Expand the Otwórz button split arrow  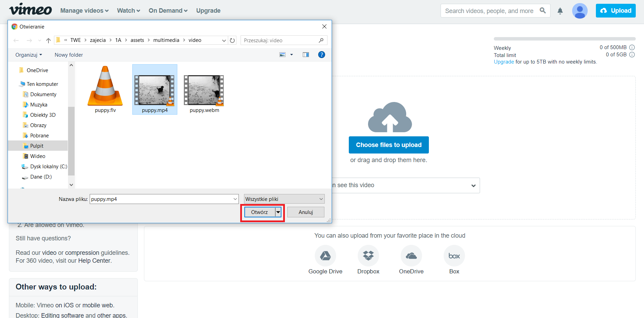click(278, 212)
